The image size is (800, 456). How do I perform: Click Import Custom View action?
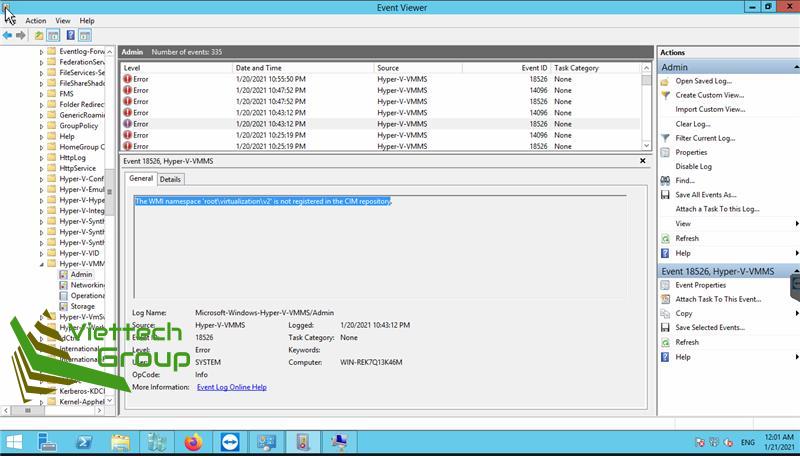tap(710, 109)
